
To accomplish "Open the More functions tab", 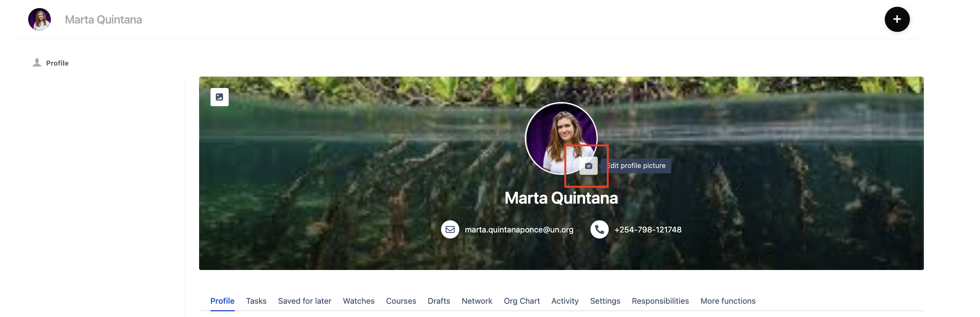I will tap(728, 301).
